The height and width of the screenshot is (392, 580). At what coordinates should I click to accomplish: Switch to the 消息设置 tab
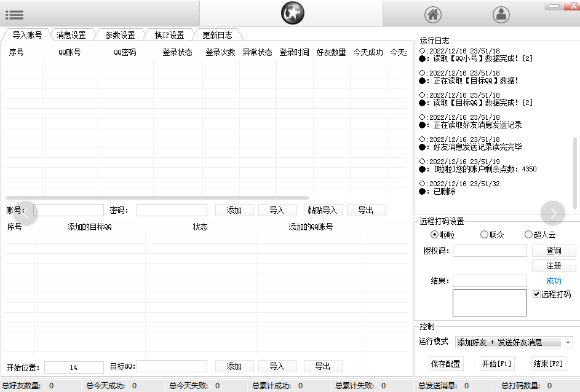[x=71, y=35]
